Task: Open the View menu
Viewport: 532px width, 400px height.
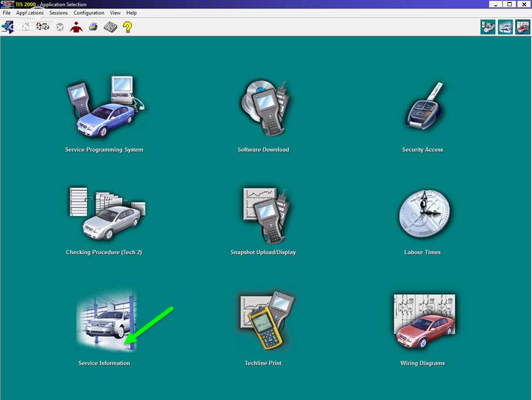Action: [115, 13]
